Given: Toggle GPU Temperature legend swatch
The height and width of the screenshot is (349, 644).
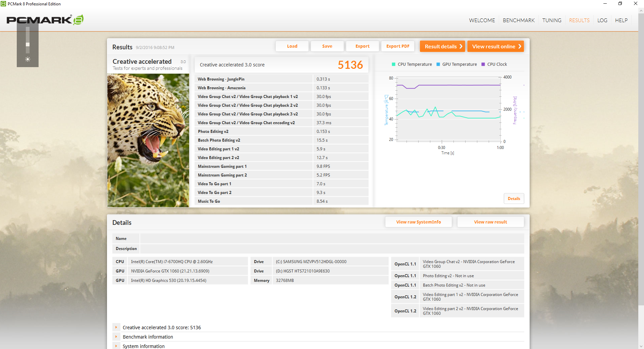Looking at the screenshot, I should 438,64.
